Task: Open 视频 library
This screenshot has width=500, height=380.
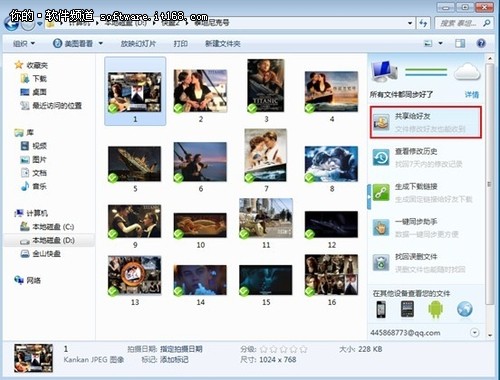Action: coord(33,146)
